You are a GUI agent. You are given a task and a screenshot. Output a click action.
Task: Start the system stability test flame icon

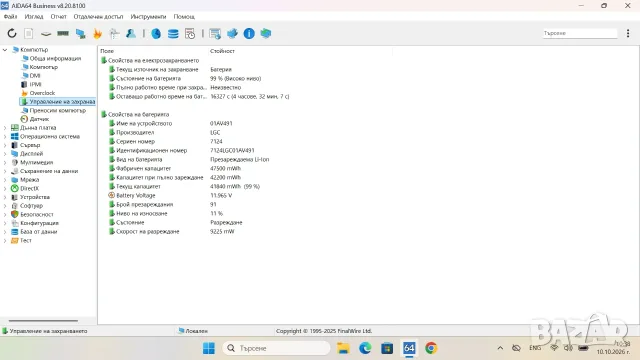tap(97, 33)
